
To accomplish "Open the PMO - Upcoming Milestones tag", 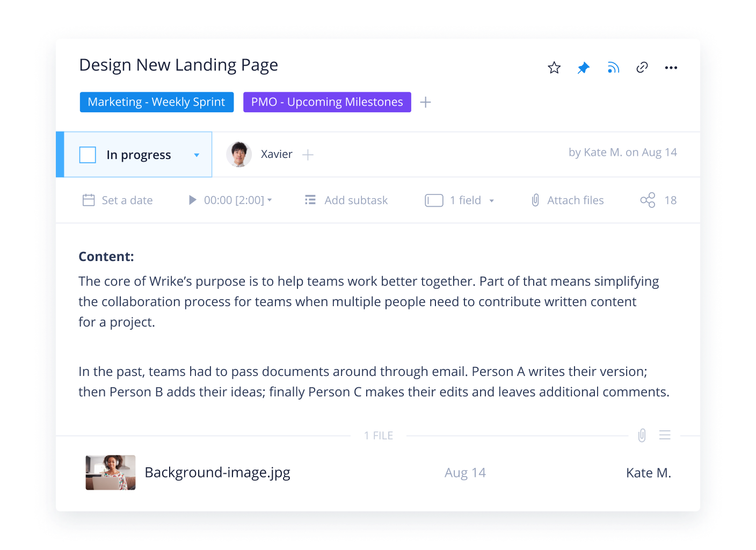I will pos(327,102).
